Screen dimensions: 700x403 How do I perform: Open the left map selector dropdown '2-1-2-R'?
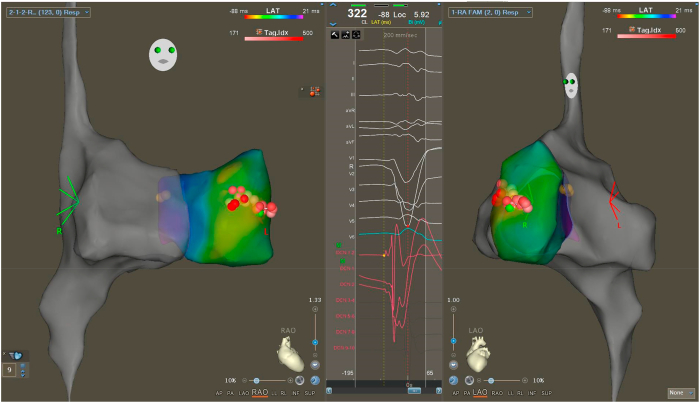(48, 12)
